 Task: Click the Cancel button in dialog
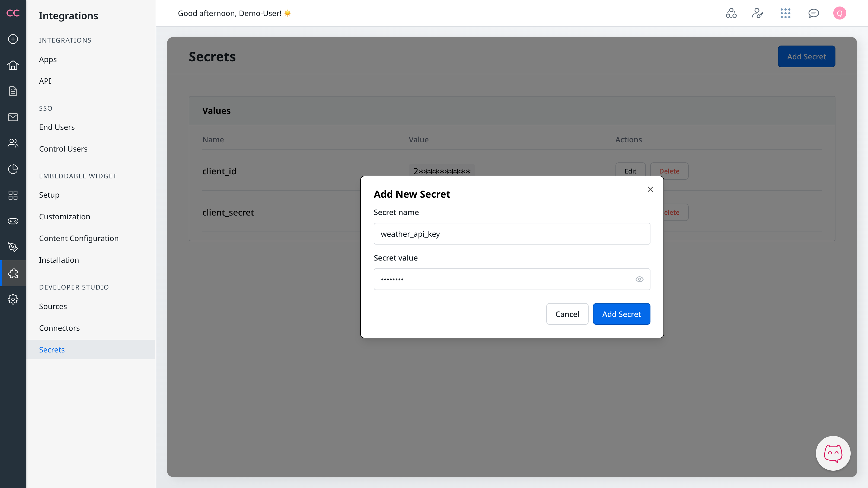tap(567, 314)
